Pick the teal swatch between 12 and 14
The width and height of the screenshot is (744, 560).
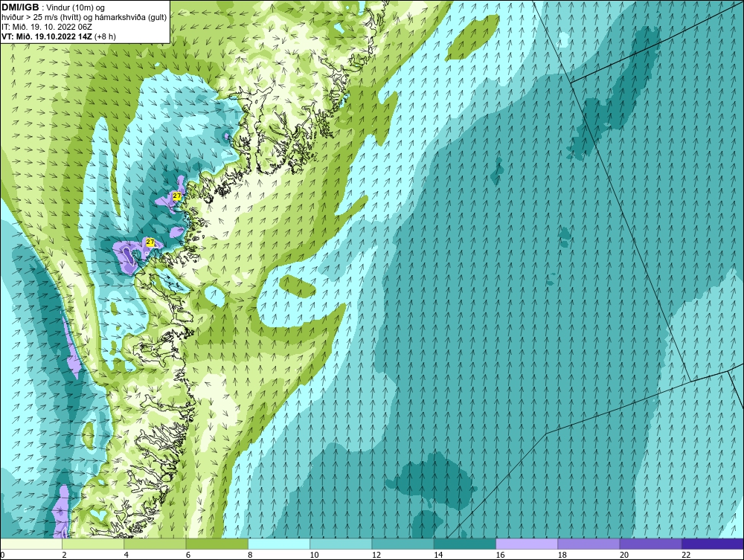(x=403, y=544)
